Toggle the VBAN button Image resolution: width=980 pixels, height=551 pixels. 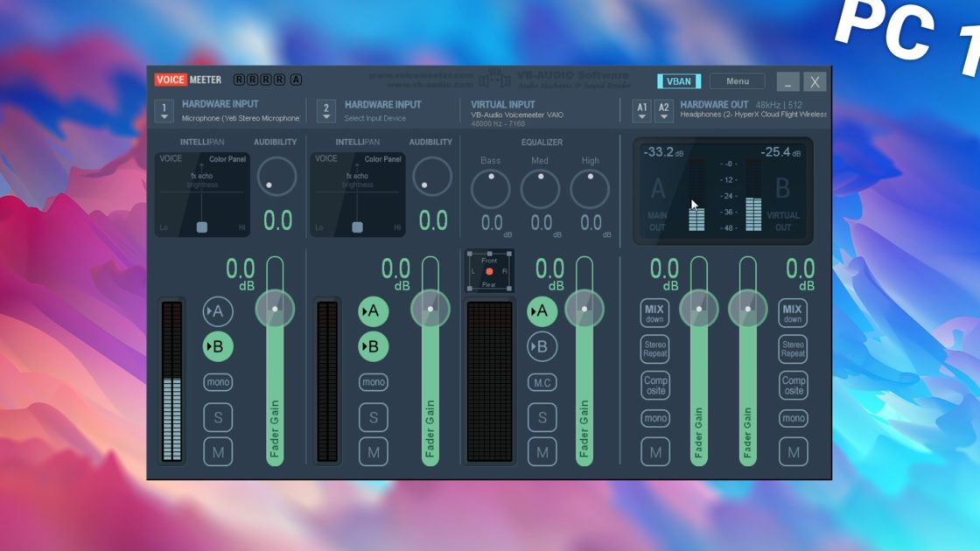(x=679, y=81)
